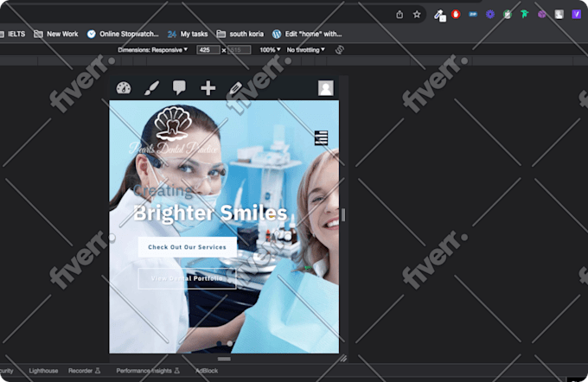Open the WordPress dashboard gauge icon
588x382 pixels.
point(124,87)
